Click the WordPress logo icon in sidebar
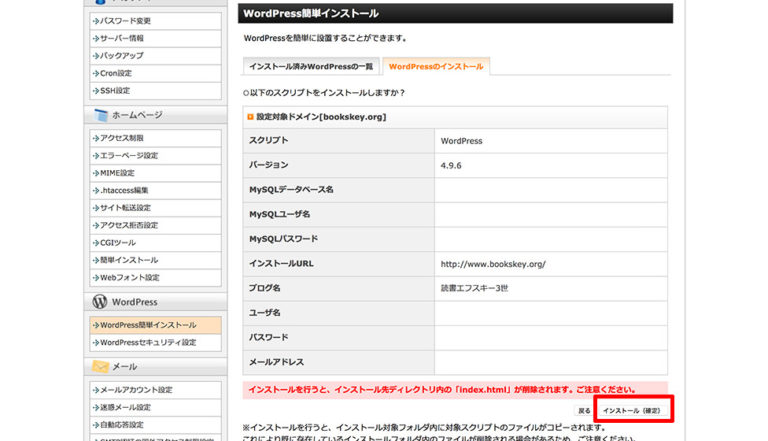Viewport: 768px width, 441px height. click(100, 302)
